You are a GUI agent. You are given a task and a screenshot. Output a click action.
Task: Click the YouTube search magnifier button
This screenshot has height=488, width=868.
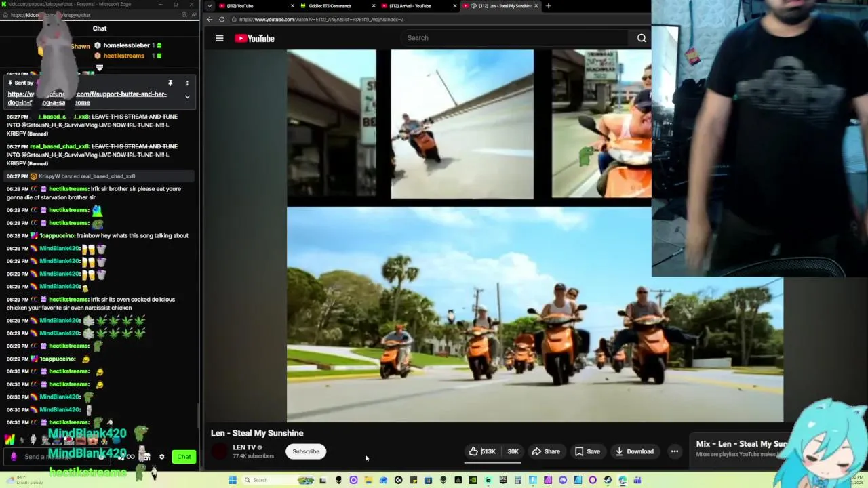pyautogui.click(x=642, y=38)
